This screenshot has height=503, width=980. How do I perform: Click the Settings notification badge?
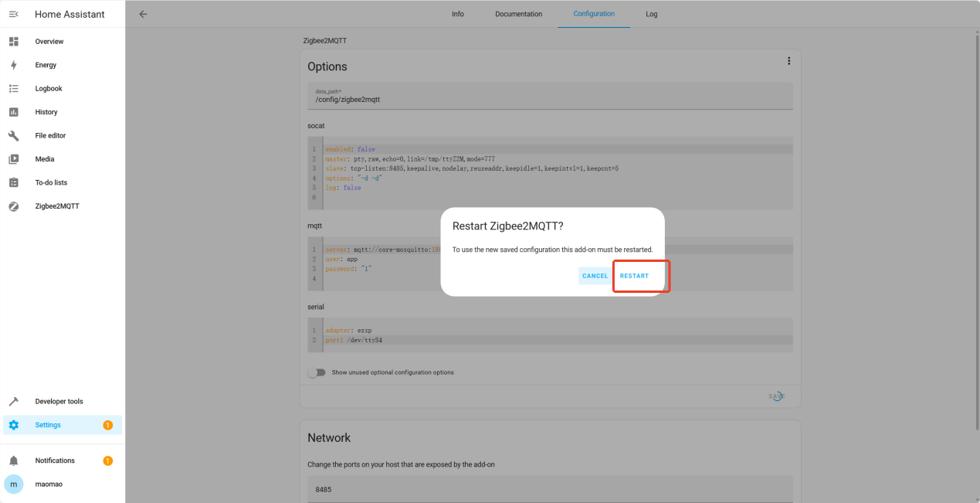click(x=107, y=425)
